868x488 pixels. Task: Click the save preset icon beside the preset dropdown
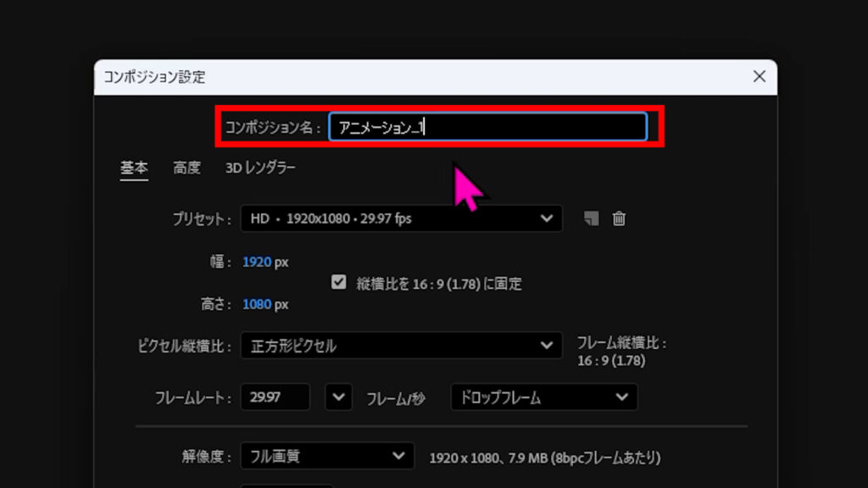click(x=592, y=219)
